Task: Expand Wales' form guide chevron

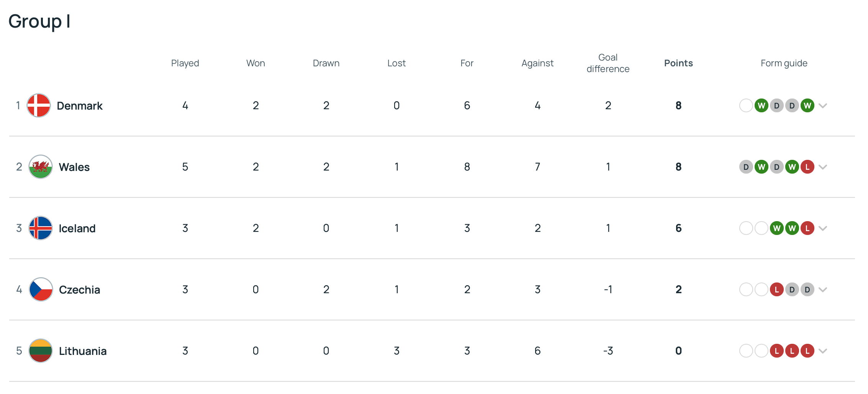Action: tap(823, 167)
